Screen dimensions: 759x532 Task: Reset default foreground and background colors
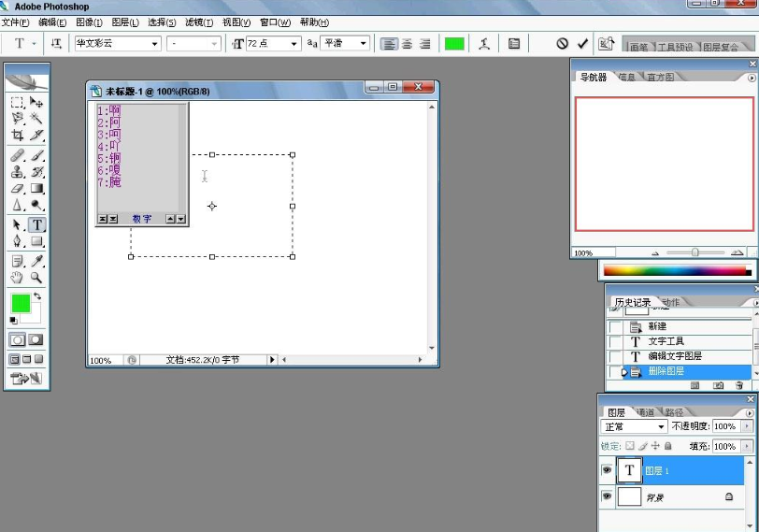coord(13,321)
